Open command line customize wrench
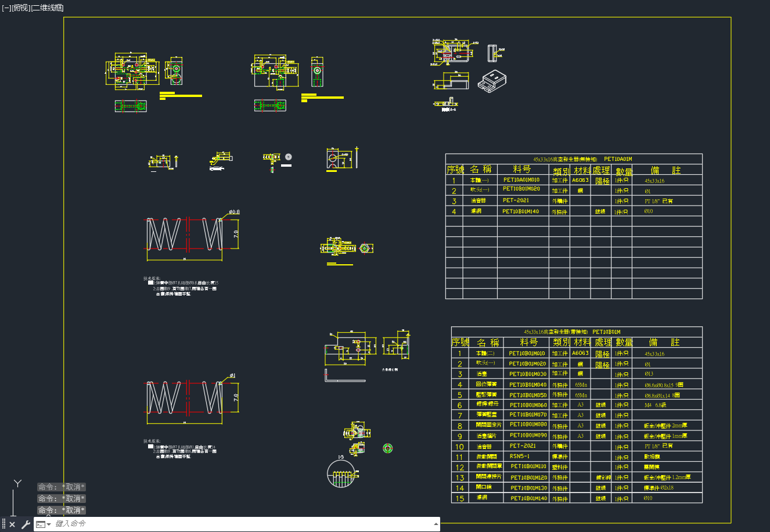770x532 pixels. pos(26,524)
